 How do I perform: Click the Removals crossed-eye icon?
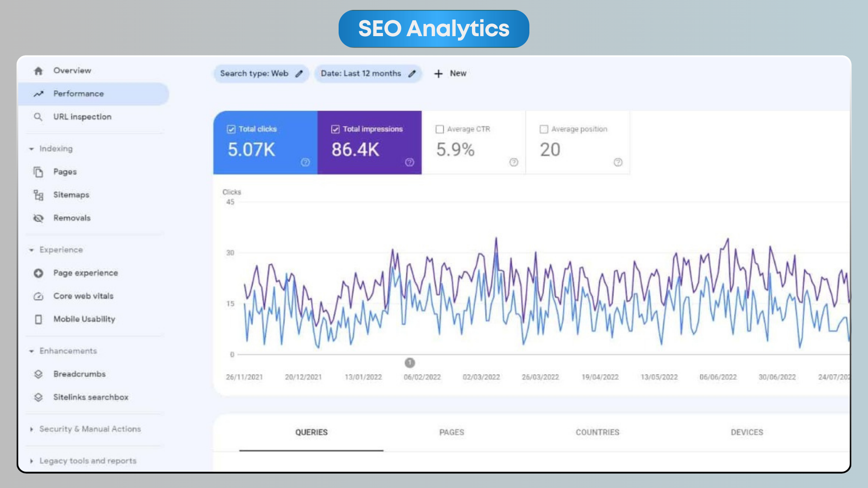(38, 218)
